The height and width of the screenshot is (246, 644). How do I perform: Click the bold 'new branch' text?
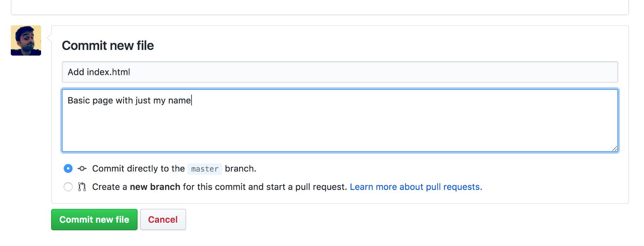pyautogui.click(x=155, y=187)
